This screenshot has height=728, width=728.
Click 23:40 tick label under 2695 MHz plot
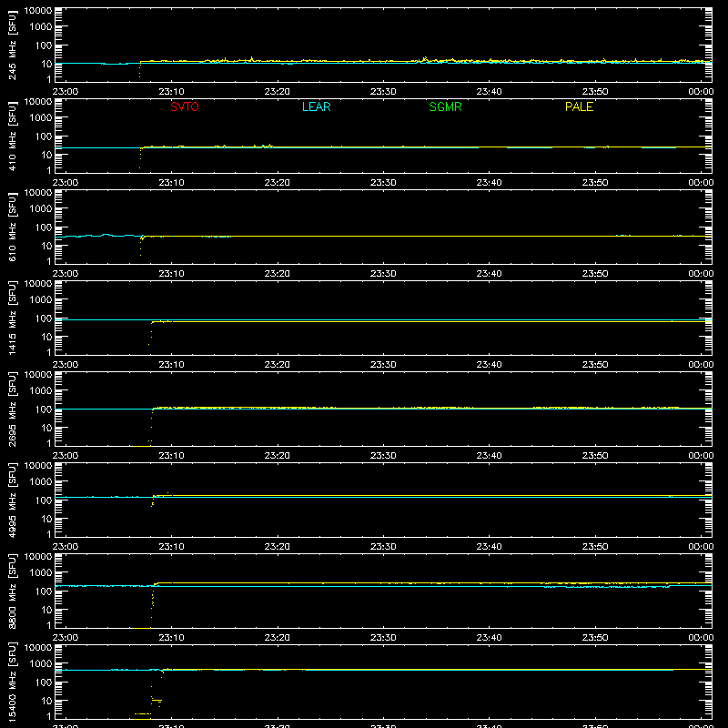click(x=489, y=456)
